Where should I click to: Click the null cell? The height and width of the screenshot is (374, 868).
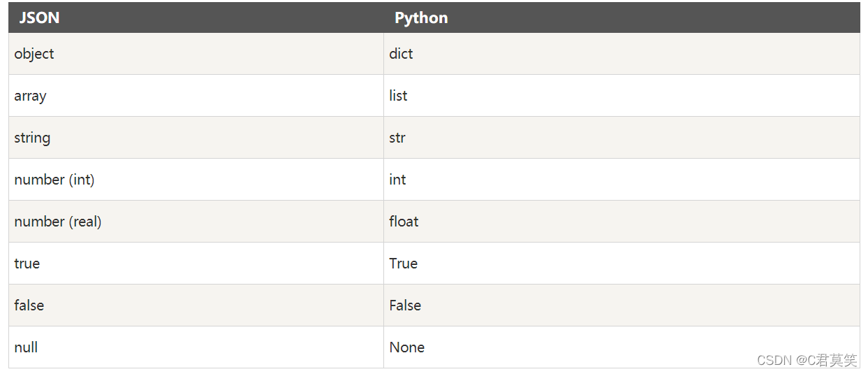pyautogui.click(x=196, y=347)
